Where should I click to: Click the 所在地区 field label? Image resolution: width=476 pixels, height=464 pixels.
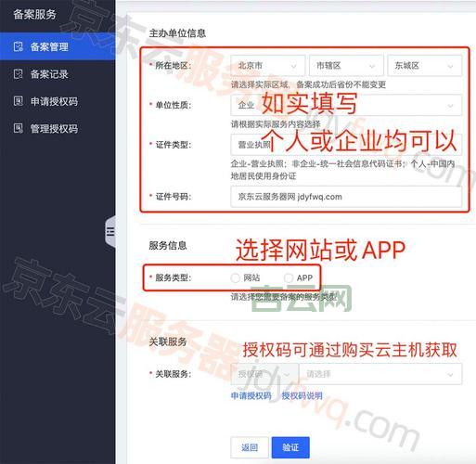174,66
